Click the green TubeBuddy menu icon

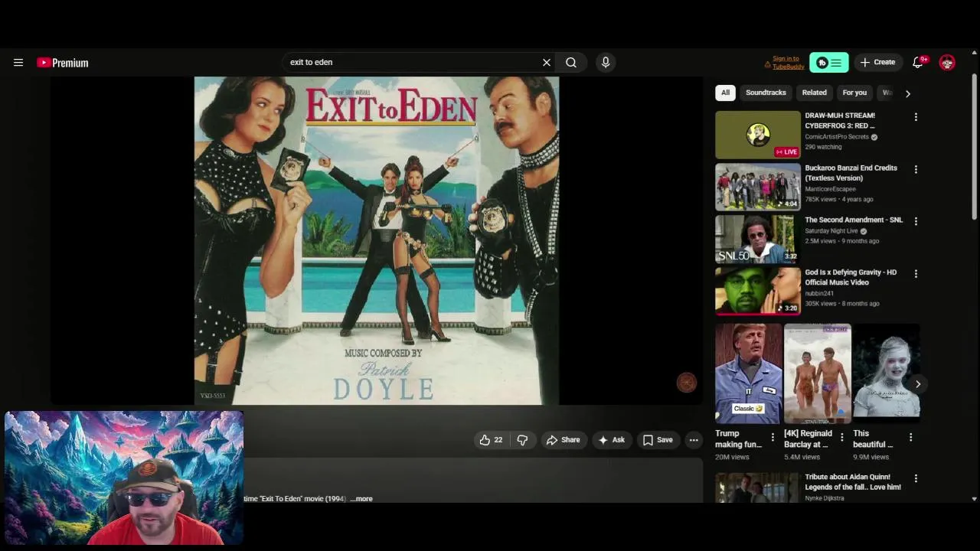click(829, 63)
